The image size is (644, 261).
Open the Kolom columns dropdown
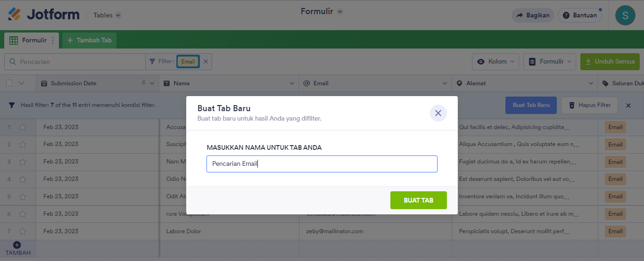coord(495,61)
